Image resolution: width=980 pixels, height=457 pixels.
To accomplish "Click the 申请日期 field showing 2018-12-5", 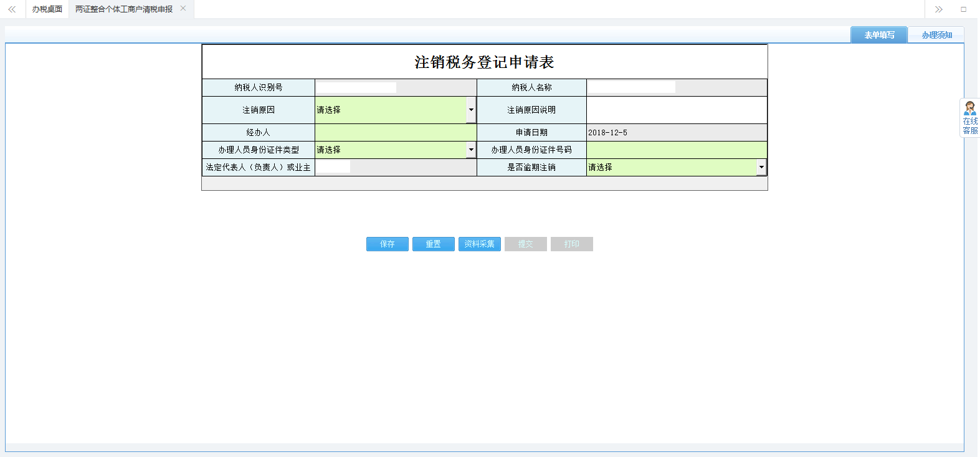I will [x=676, y=132].
